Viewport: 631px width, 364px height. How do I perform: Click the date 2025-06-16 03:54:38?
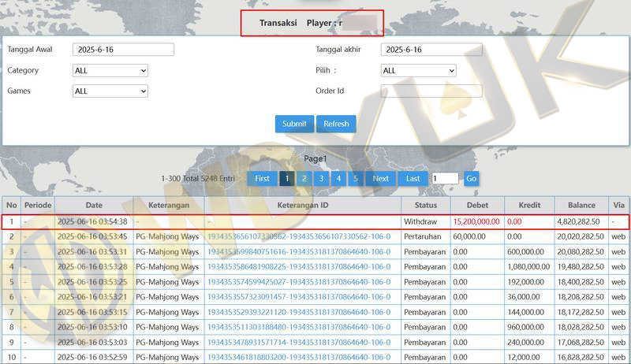click(x=92, y=221)
